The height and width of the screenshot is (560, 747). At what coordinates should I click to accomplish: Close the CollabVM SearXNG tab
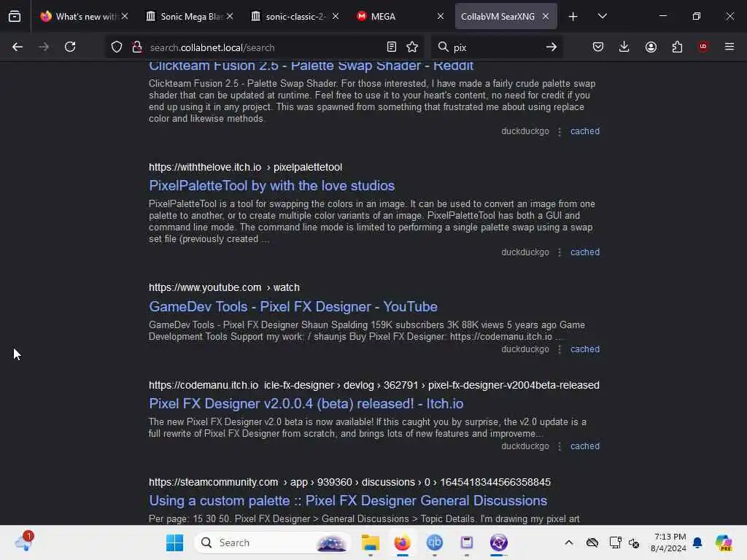[x=546, y=17]
